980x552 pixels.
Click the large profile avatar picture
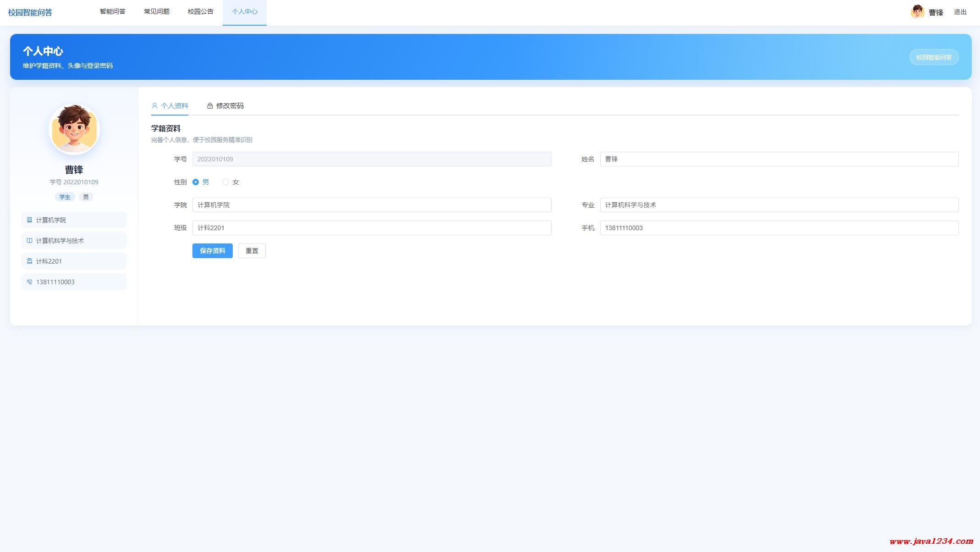[x=74, y=129]
